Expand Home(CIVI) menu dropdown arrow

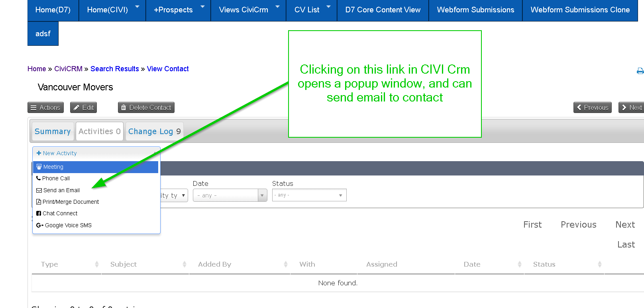[x=137, y=7]
